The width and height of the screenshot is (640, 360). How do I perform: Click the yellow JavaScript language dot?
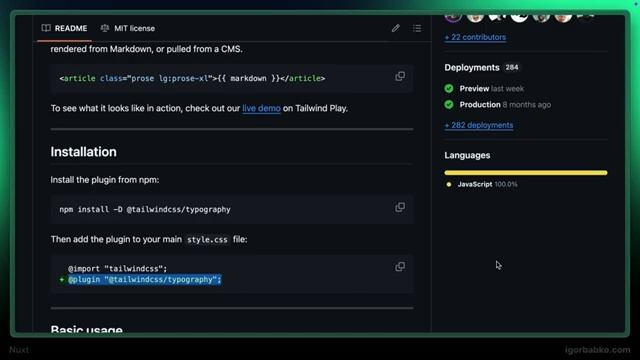coord(449,184)
